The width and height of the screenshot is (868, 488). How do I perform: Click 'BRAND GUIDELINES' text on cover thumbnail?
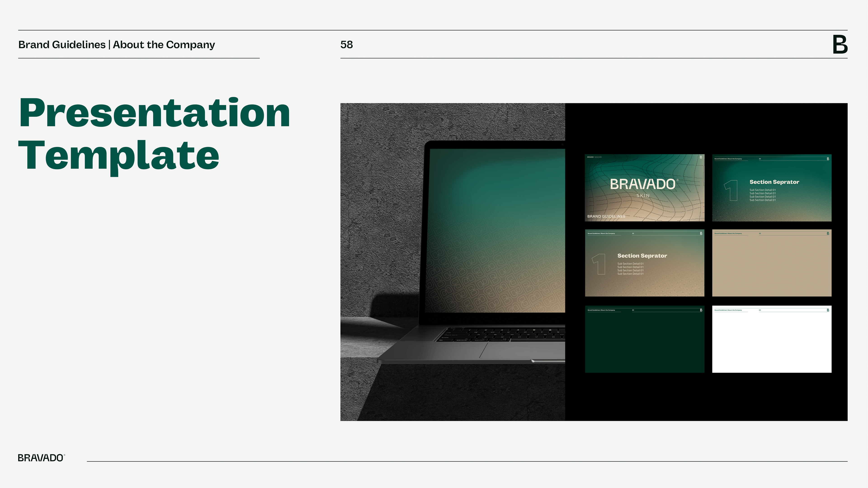(606, 216)
